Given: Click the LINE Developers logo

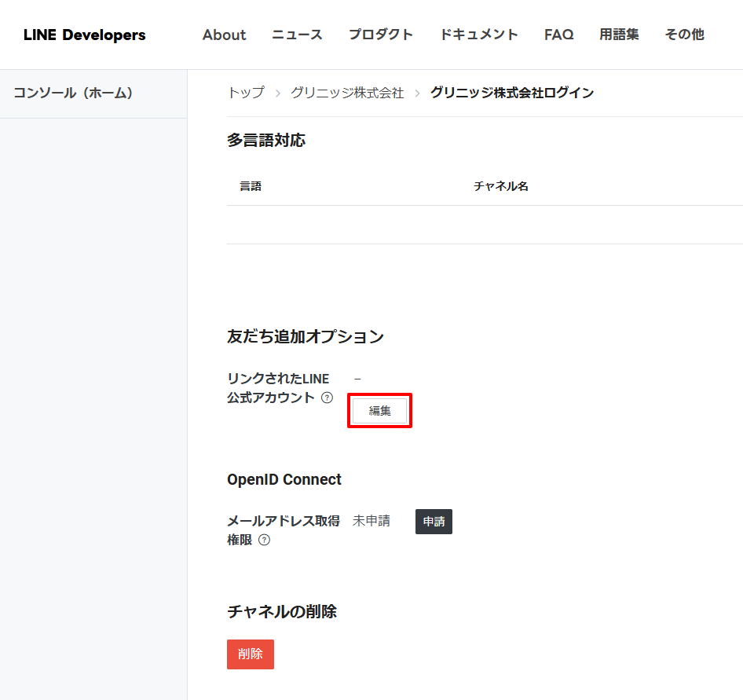Looking at the screenshot, I should pos(84,35).
